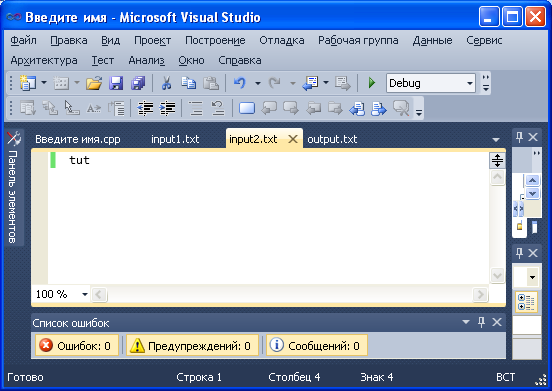Image resolution: width=552 pixels, height=391 pixels.
Task: Open the Отладка menu
Action: (282, 40)
